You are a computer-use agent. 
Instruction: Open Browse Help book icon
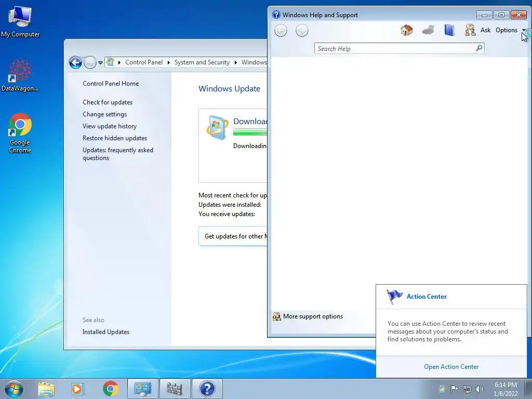click(x=449, y=30)
